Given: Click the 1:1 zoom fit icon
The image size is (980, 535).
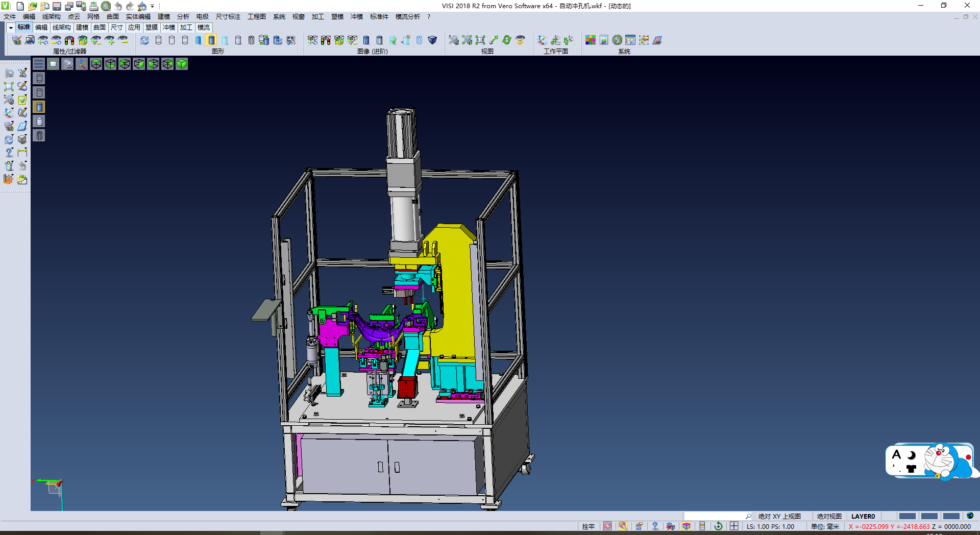Looking at the screenshot, I should point(480,40).
